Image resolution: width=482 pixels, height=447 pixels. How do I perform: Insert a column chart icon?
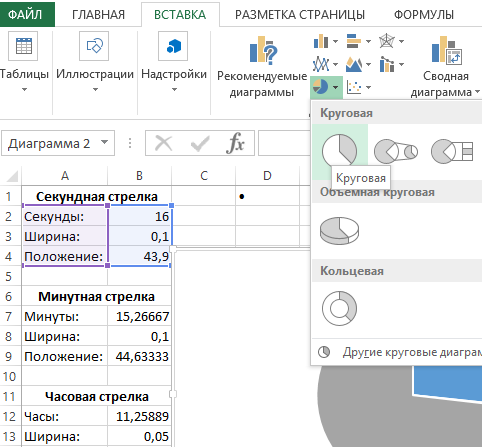click(321, 41)
